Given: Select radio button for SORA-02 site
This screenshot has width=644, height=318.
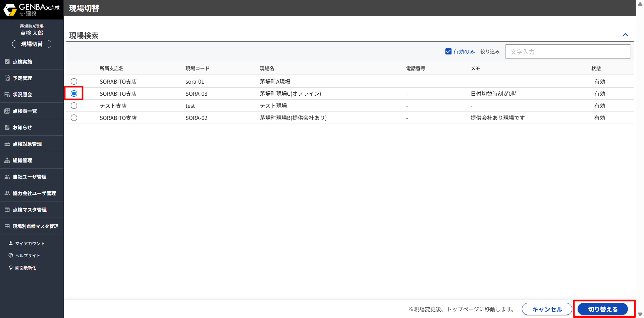Looking at the screenshot, I should click(x=74, y=118).
